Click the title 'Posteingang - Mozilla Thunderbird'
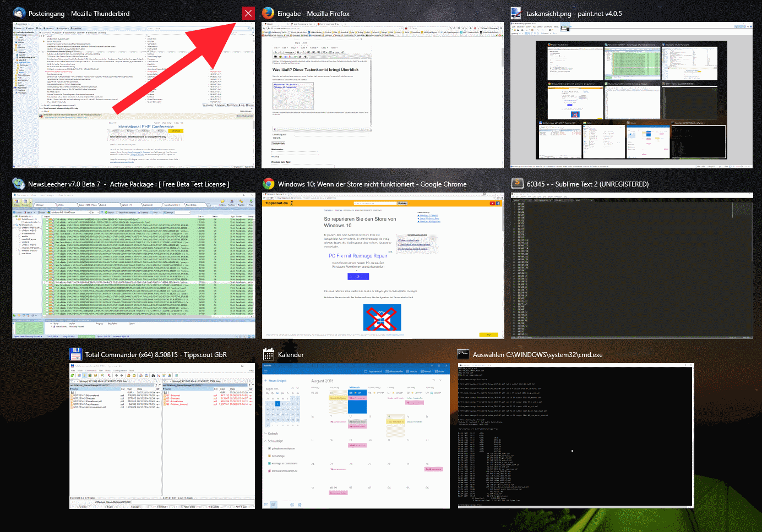Screen dimensions: 762x532 click(79, 14)
